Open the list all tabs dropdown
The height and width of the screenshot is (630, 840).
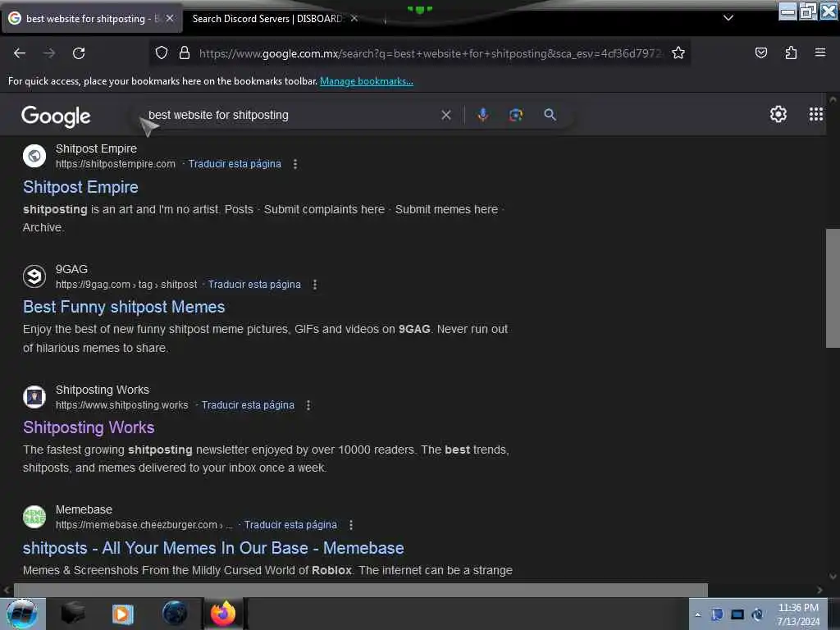click(728, 18)
